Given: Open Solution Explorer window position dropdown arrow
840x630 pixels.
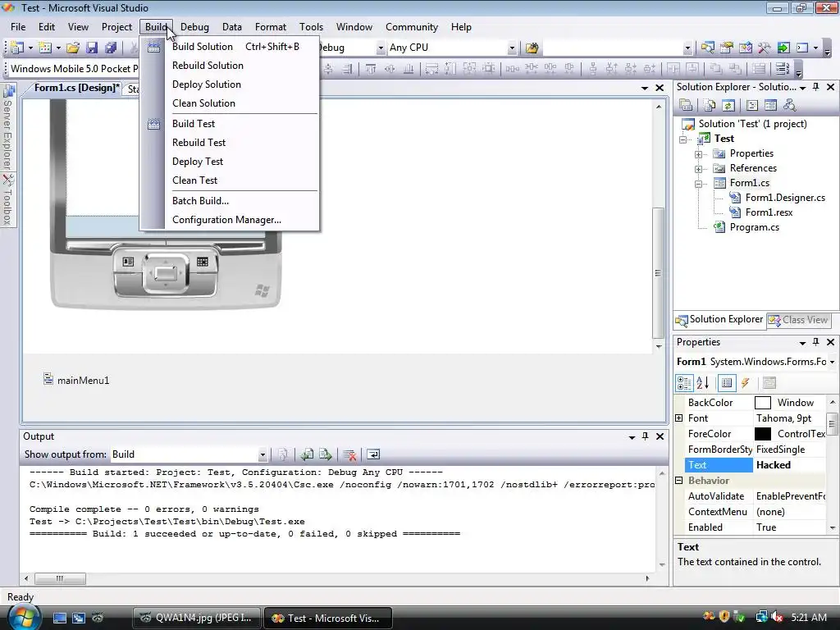Looking at the screenshot, I should [x=802, y=87].
